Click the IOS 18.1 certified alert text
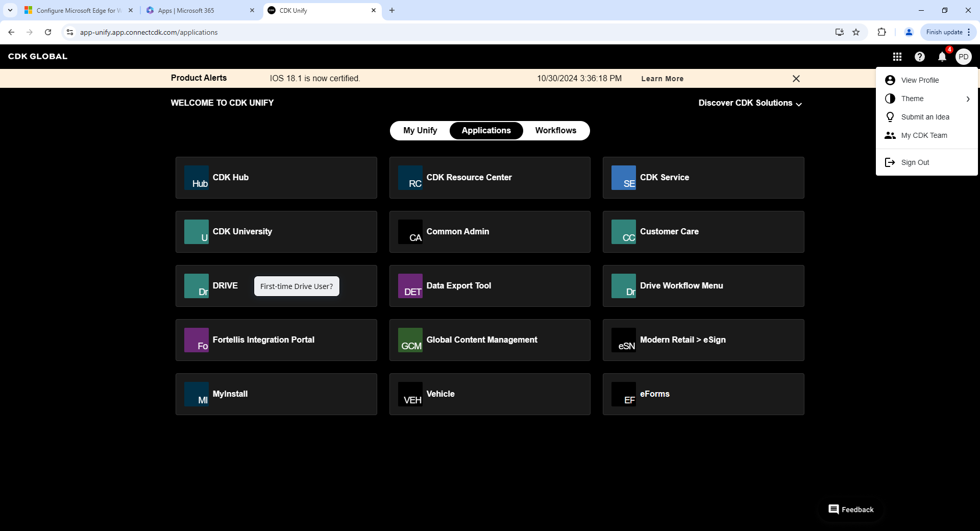980x531 pixels. pos(315,79)
